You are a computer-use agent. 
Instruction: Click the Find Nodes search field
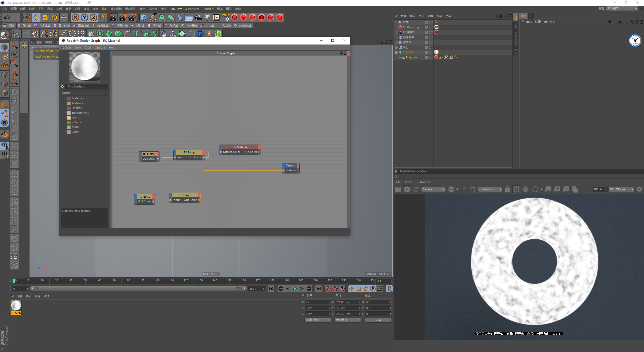click(86, 86)
